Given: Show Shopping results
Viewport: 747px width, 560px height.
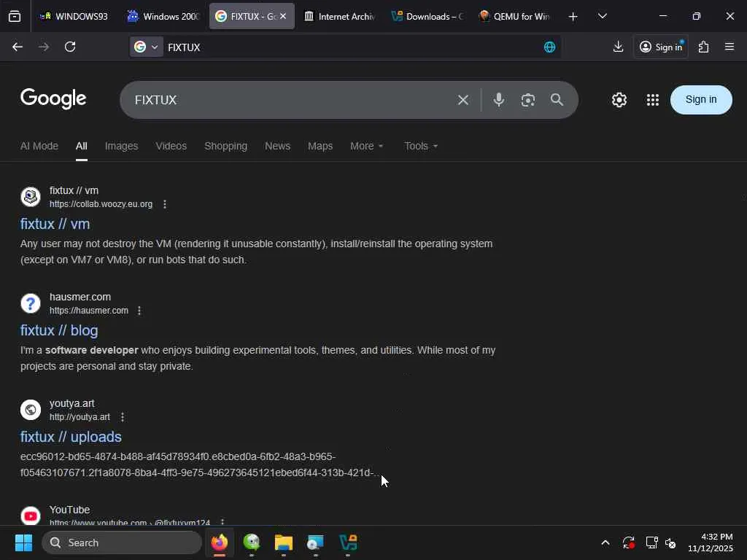Looking at the screenshot, I should tap(226, 146).
